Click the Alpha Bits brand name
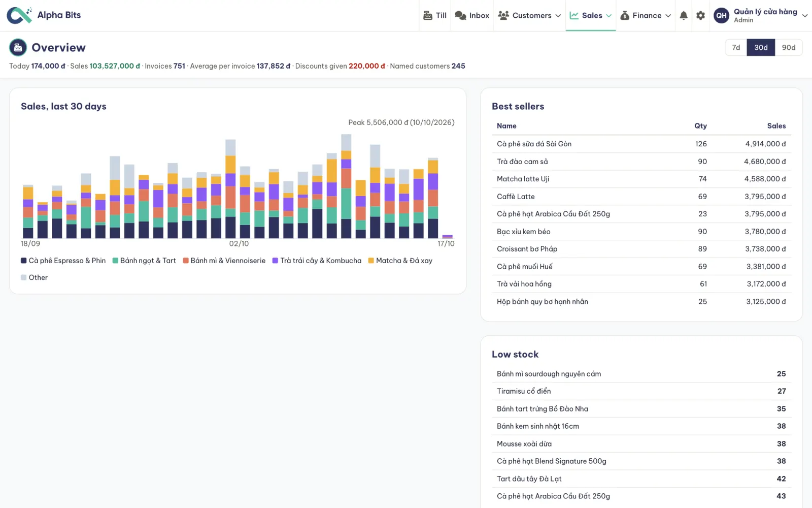The width and height of the screenshot is (812, 508). (59, 15)
